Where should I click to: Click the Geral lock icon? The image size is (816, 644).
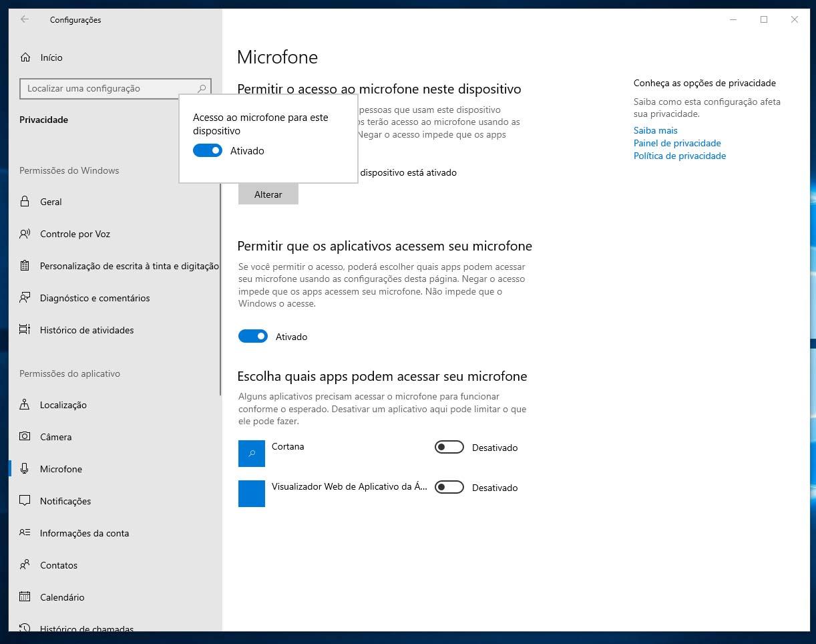25,202
